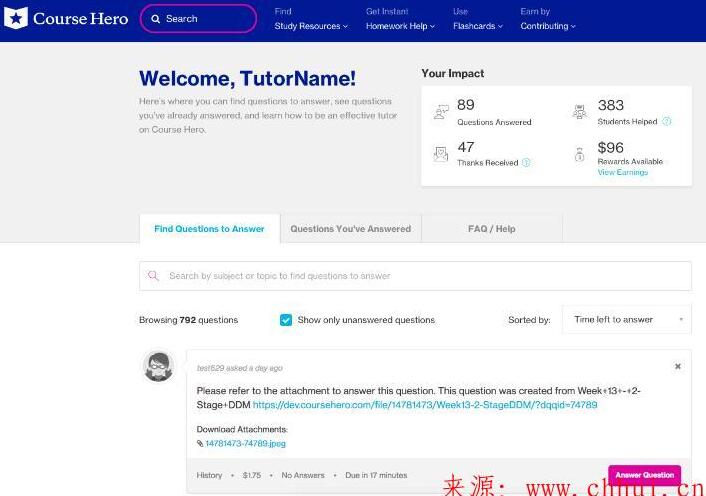This screenshot has width=706, height=496.
Task: Click the Answer Question button
Action: click(644, 475)
